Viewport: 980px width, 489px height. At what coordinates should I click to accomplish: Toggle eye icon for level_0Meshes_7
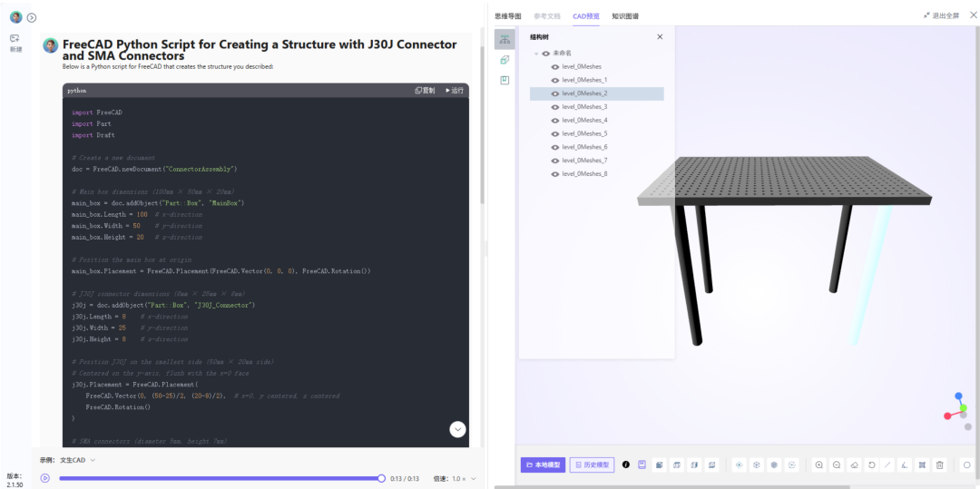point(554,161)
